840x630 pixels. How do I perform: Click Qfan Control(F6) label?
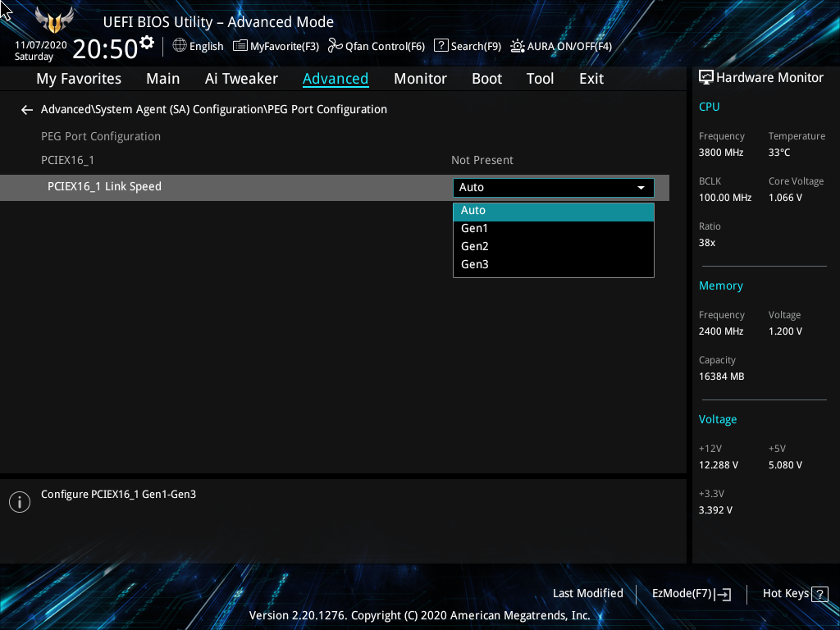[x=385, y=47]
